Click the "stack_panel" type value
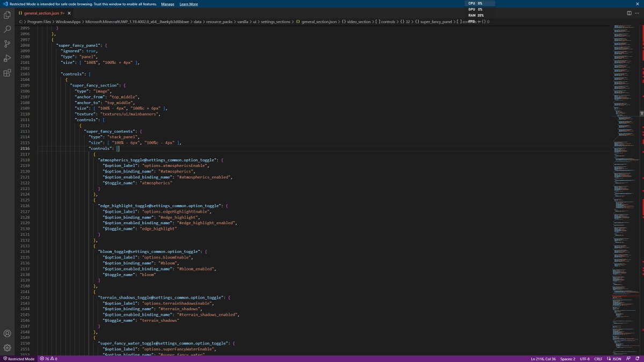The image size is (644, 362). click(x=122, y=137)
